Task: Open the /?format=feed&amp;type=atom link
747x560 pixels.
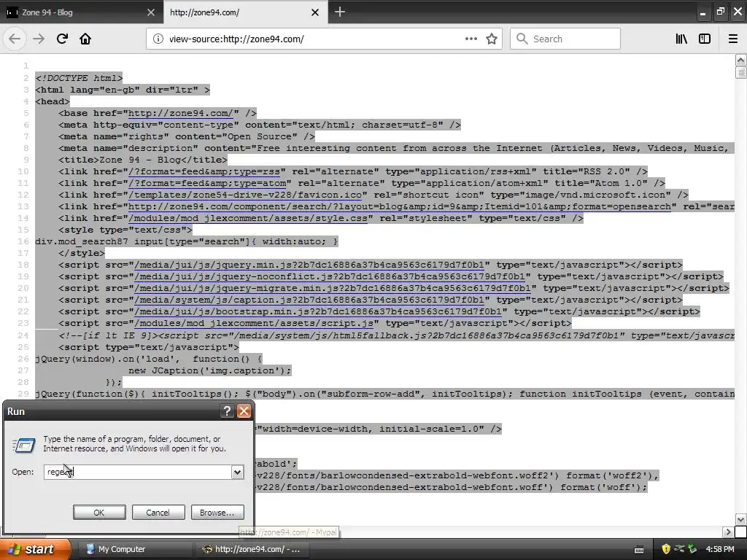Action: click(x=206, y=183)
